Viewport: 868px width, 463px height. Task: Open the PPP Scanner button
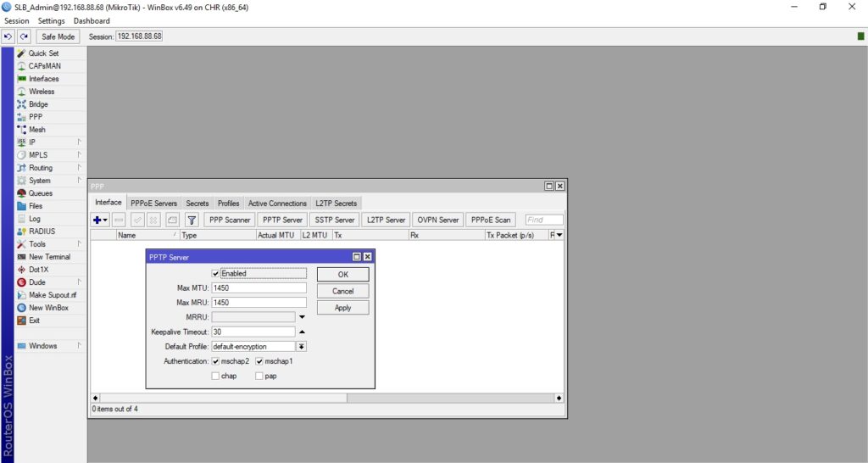click(x=230, y=220)
